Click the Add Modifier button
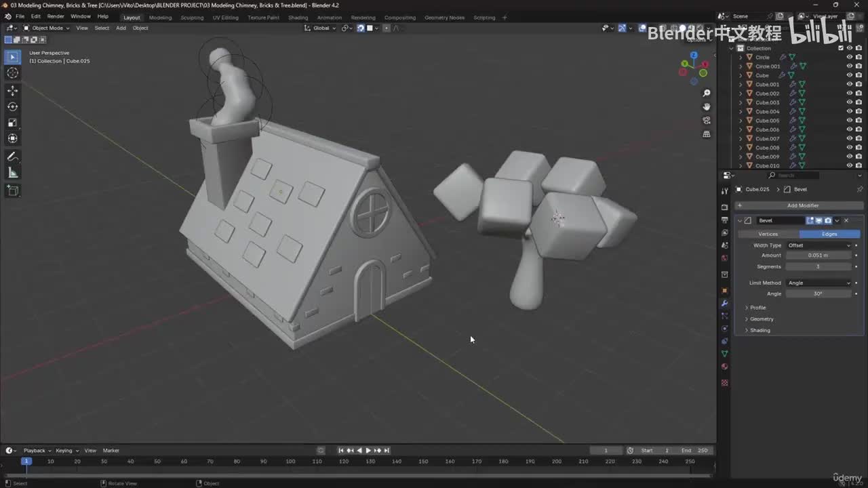 (x=799, y=205)
